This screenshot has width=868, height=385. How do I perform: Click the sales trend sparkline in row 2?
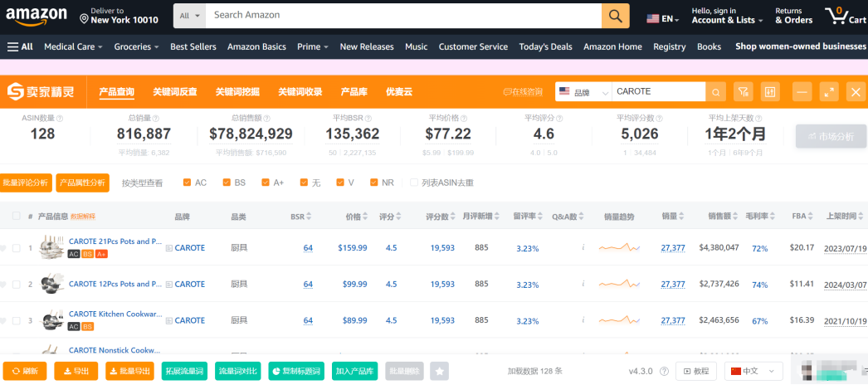pyautogui.click(x=619, y=283)
